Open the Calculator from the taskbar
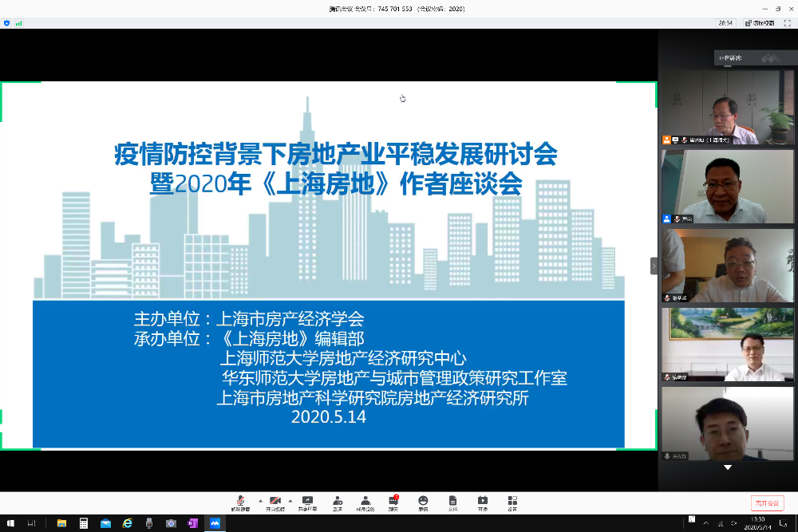This screenshot has height=532, width=798. coord(84,523)
